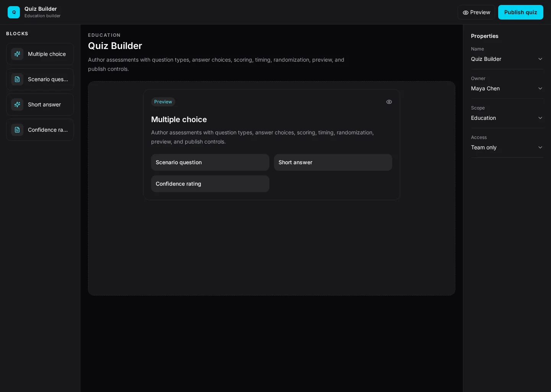Click the document icon beside Confidence rating block
551x392 pixels.
point(17,130)
